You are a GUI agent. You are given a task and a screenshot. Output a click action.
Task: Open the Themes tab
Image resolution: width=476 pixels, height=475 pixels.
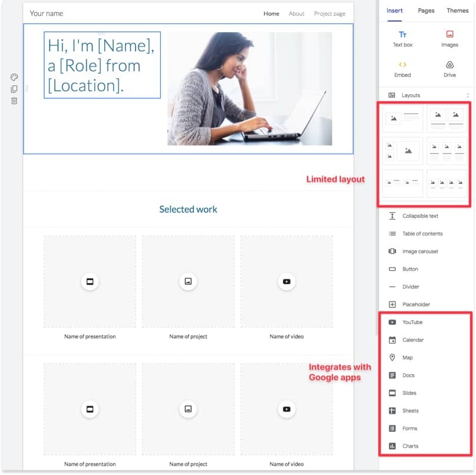[x=457, y=11]
